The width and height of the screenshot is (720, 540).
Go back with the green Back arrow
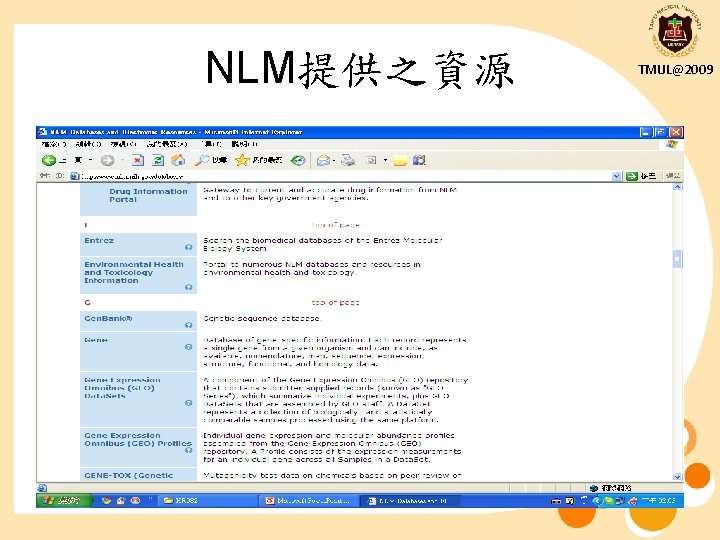48,160
